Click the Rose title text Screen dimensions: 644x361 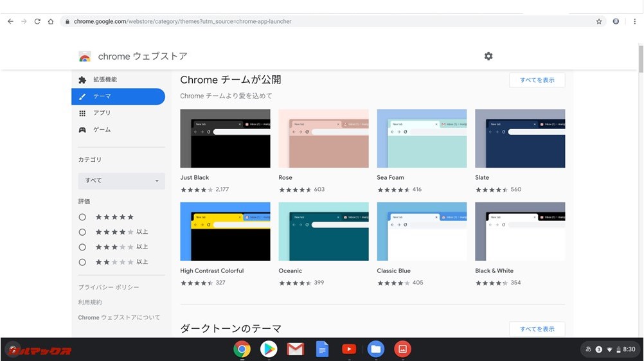pos(285,177)
